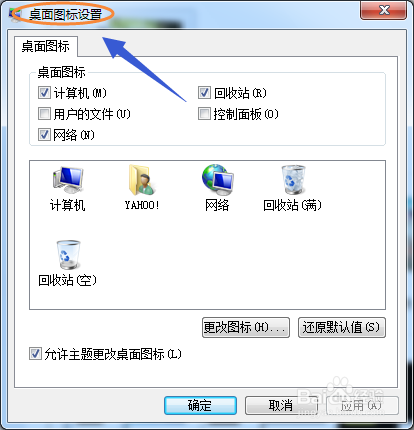Screen dimensions: 414x430
Task: Confirm with the 确定 button
Action: (x=200, y=405)
